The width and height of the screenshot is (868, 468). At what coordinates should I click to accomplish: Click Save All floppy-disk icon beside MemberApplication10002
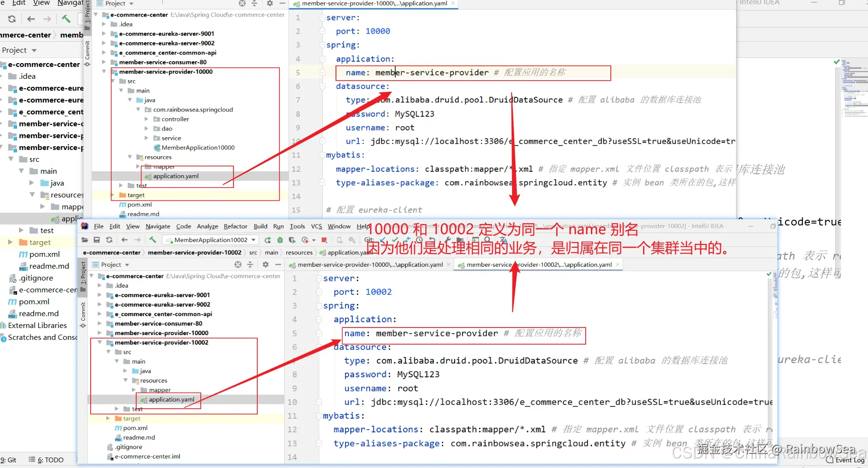click(x=97, y=240)
